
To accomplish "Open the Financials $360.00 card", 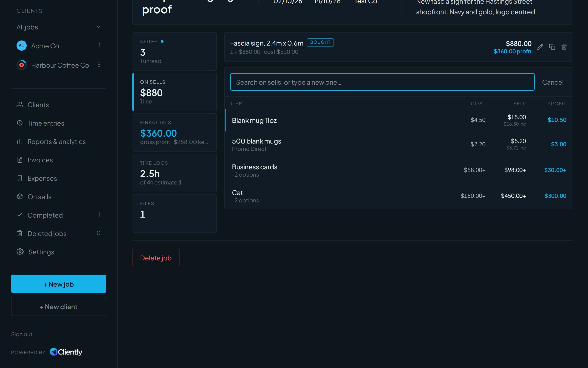I will coord(175,132).
